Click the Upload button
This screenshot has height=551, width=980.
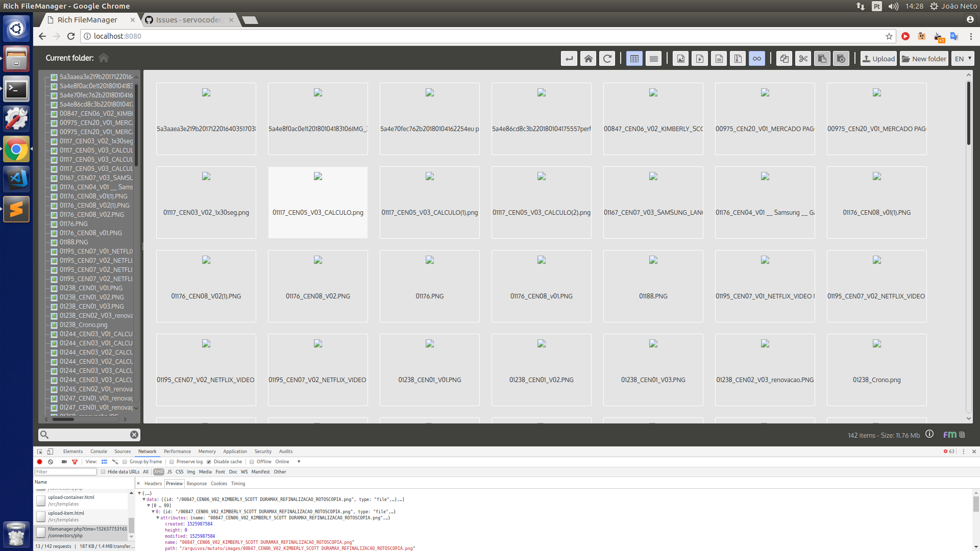tap(878, 58)
